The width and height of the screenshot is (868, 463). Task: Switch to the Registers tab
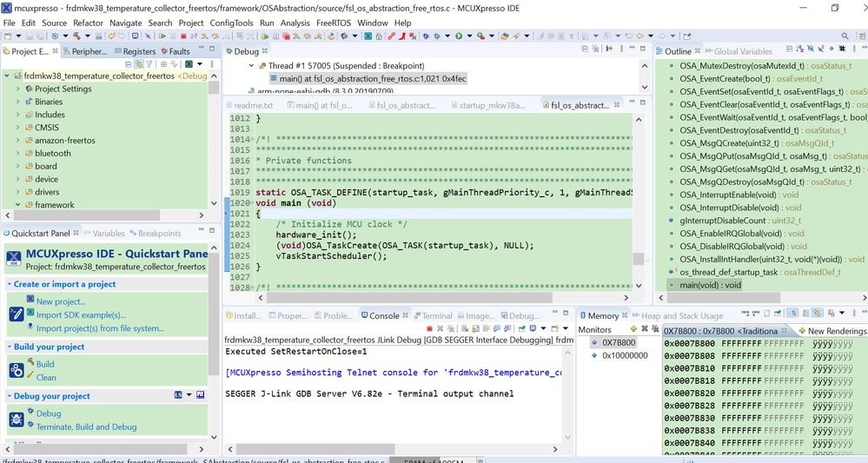coord(135,51)
